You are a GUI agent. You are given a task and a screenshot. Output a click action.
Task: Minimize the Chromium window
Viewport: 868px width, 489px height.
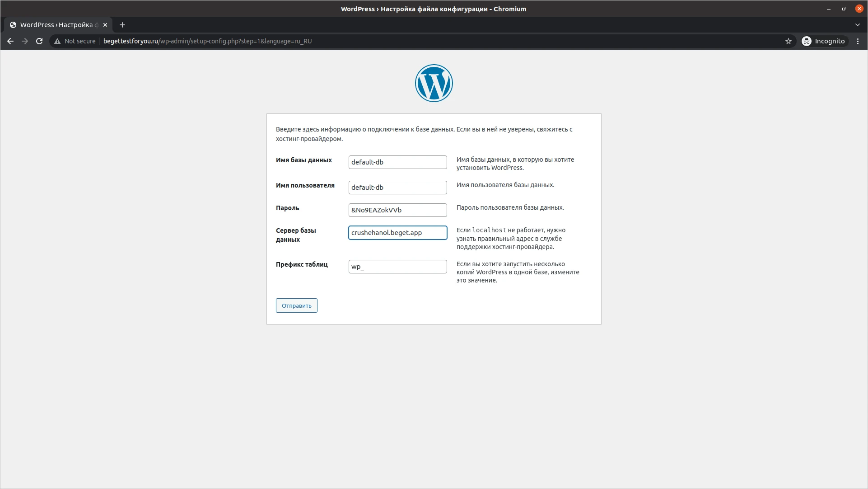828,9
